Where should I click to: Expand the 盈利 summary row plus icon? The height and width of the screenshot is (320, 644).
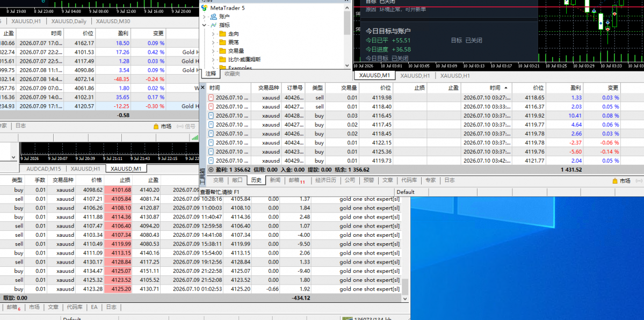coord(211,170)
